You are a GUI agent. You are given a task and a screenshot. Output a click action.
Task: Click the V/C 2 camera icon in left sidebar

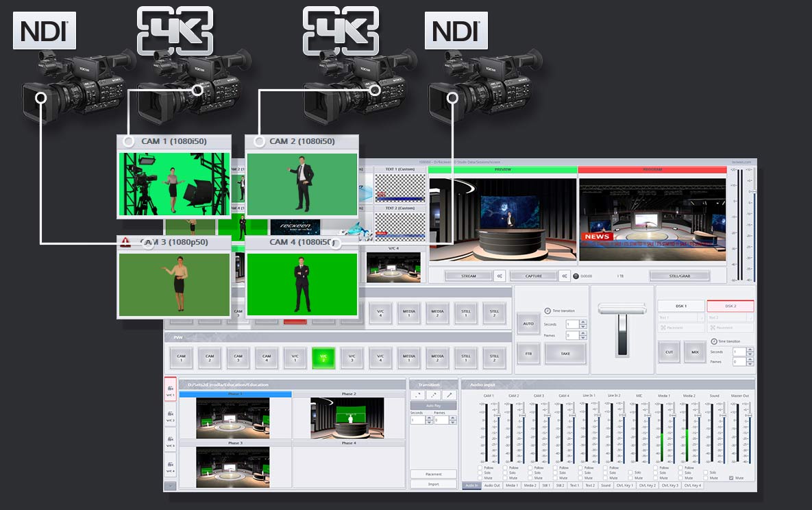pos(170,415)
